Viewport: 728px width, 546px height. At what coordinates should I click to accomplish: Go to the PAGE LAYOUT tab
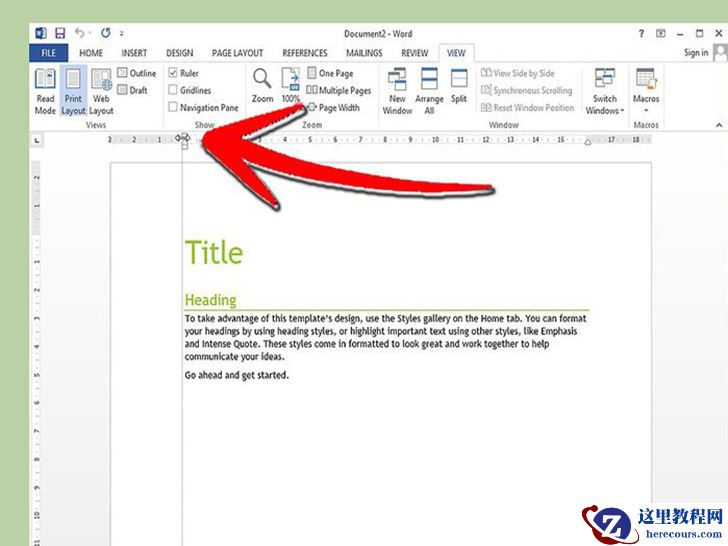pos(237,53)
